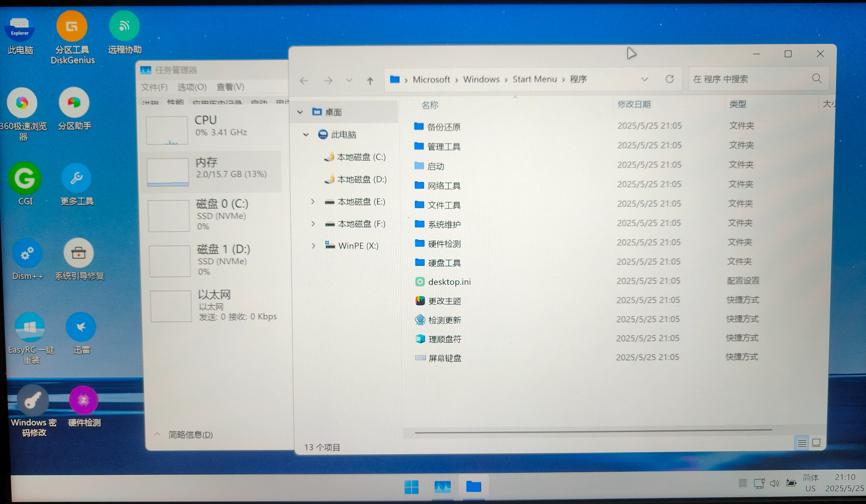866x504 pixels.
Task: Click File Explorer icon on taskbar
Action: [474, 486]
